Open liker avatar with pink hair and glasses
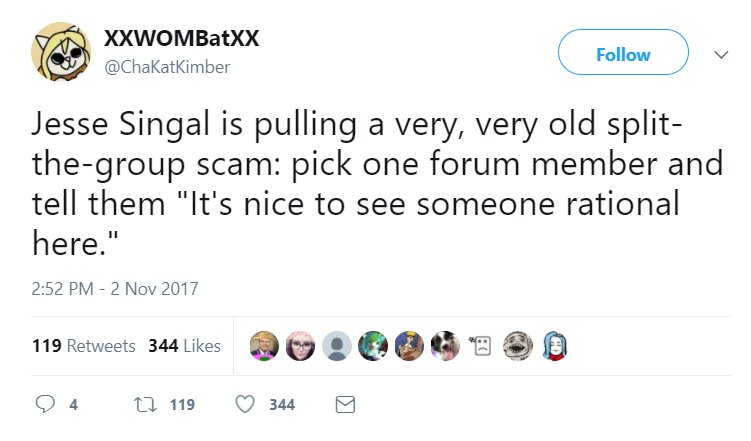751x441 pixels. click(x=300, y=346)
